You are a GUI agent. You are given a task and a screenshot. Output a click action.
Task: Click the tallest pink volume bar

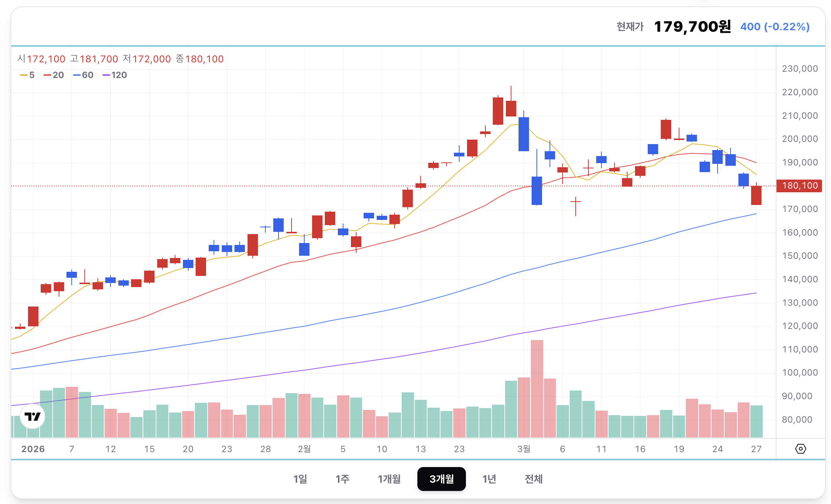pyautogui.click(x=537, y=388)
